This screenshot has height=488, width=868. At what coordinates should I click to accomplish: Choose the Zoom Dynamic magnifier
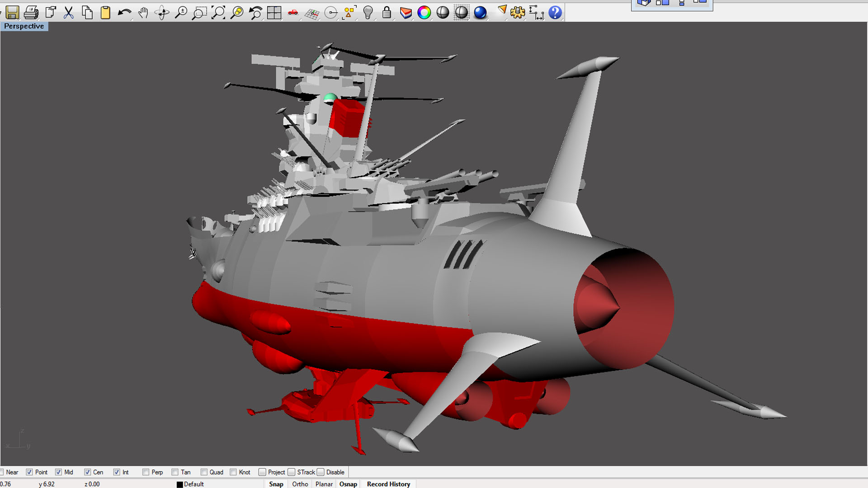click(181, 12)
